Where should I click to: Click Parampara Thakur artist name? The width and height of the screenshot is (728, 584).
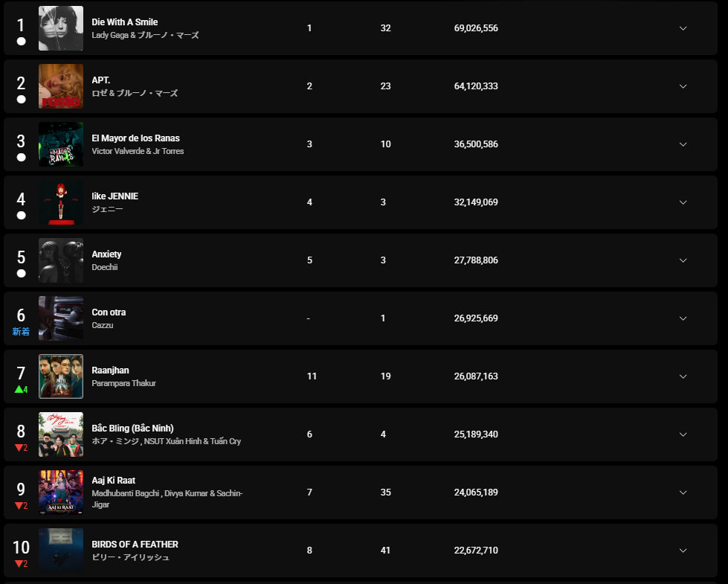123,383
